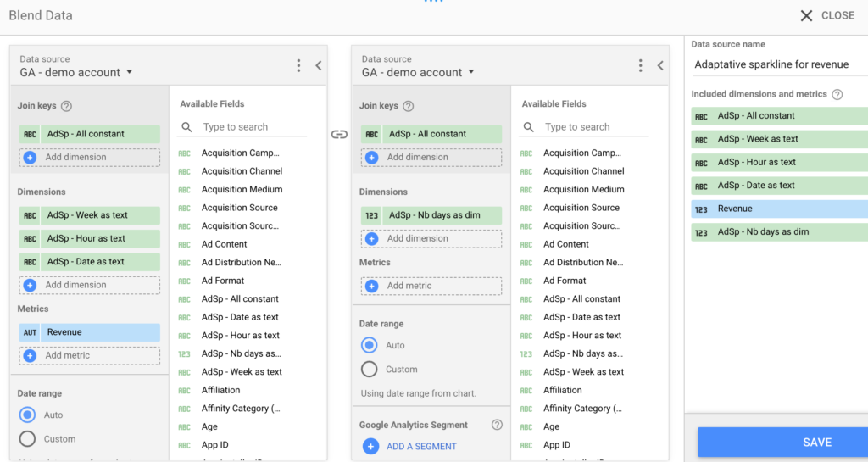Click the 123 icon beside AdSp - Nb days in first fields
The image size is (868, 462).
click(184, 354)
